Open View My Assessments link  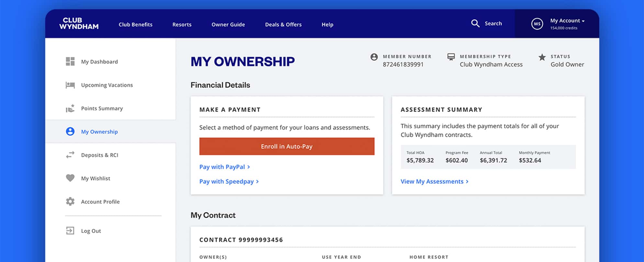[434, 181]
